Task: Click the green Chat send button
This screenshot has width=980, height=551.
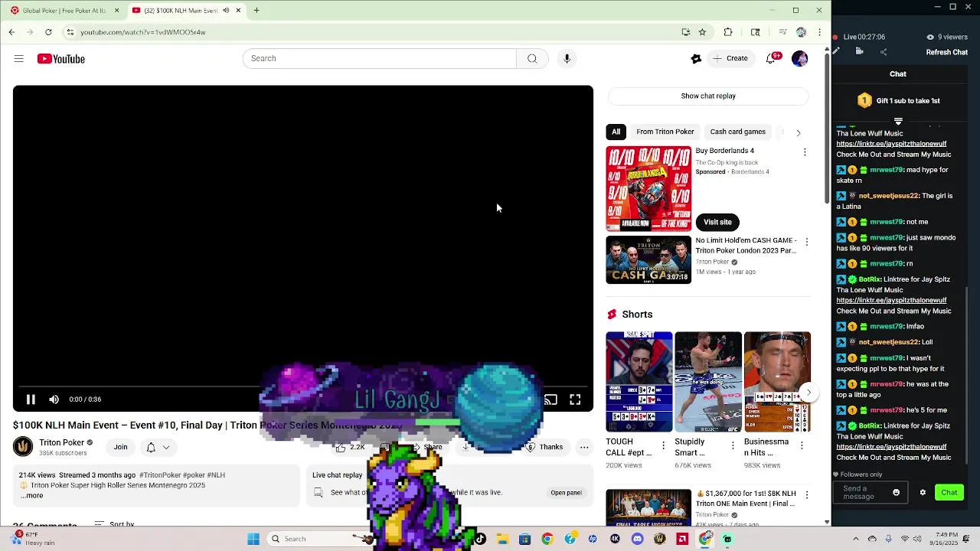Action: pos(949,493)
